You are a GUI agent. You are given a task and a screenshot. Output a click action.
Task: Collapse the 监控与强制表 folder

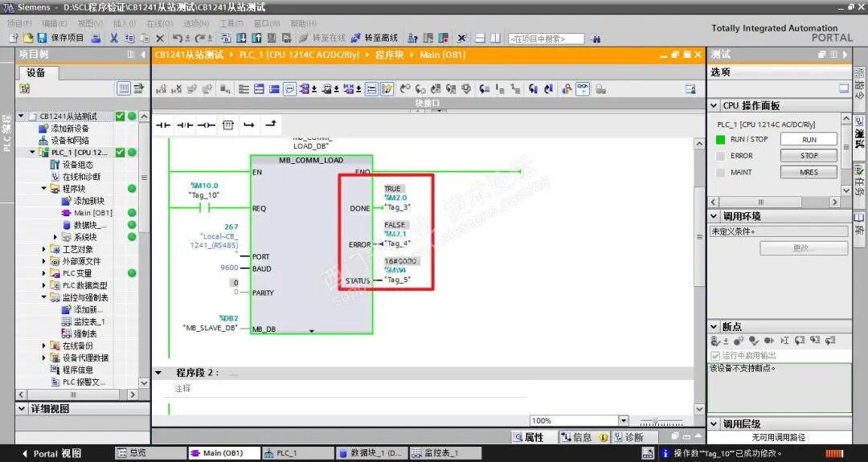point(44,297)
